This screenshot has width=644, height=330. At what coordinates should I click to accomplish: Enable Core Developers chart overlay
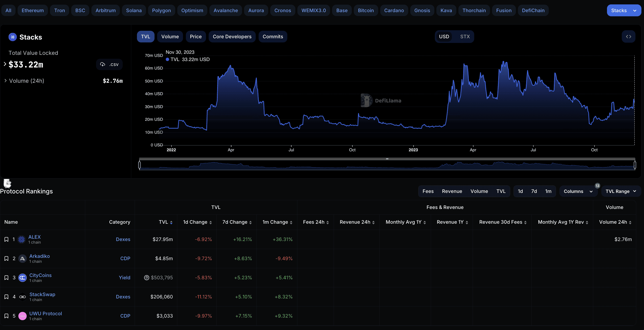(x=232, y=36)
